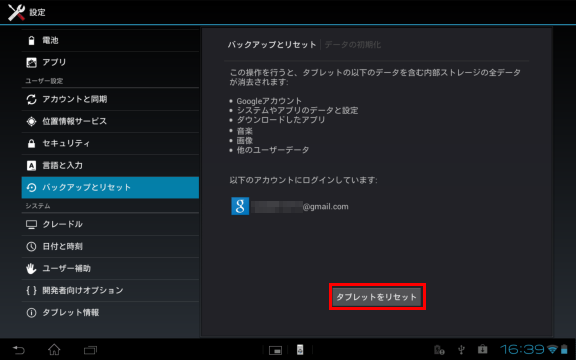Viewport: 576px width, 360px height.
Task: Click the sync arrows icon
Action: click(x=32, y=99)
